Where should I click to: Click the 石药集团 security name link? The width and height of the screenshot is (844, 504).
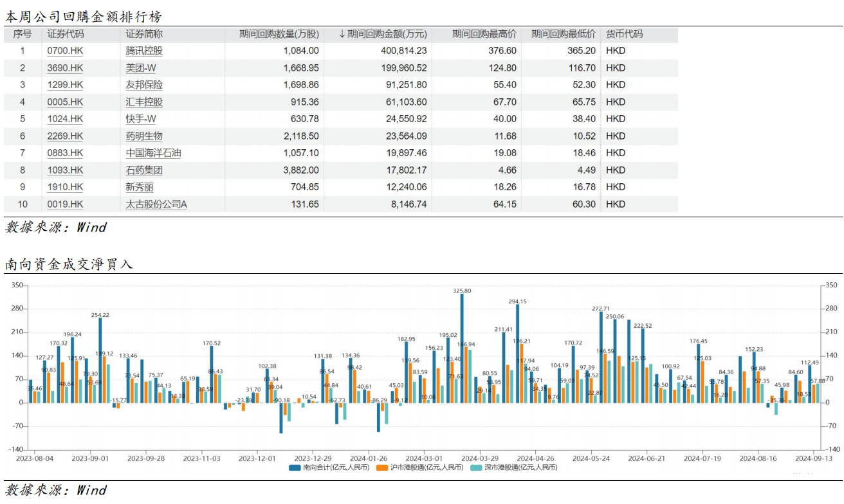tap(144, 170)
